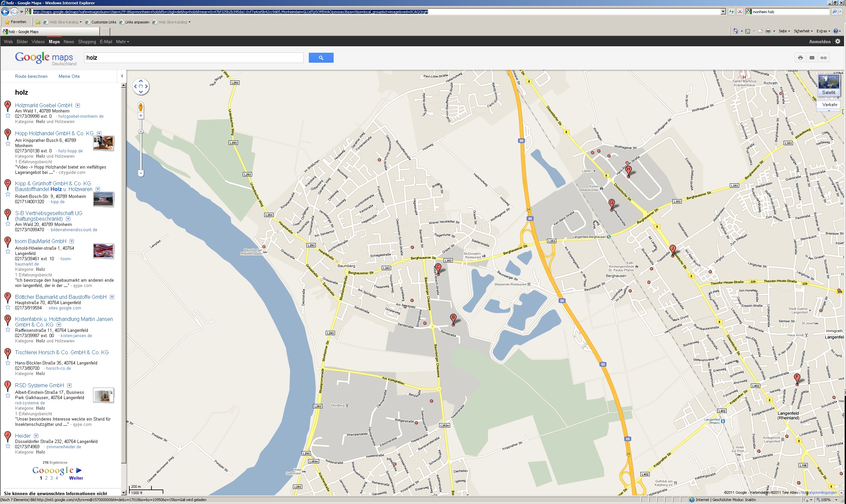Star the Hopp Holzhandel result
Viewport: 846px width, 504px height.
pyautogui.click(x=8, y=144)
